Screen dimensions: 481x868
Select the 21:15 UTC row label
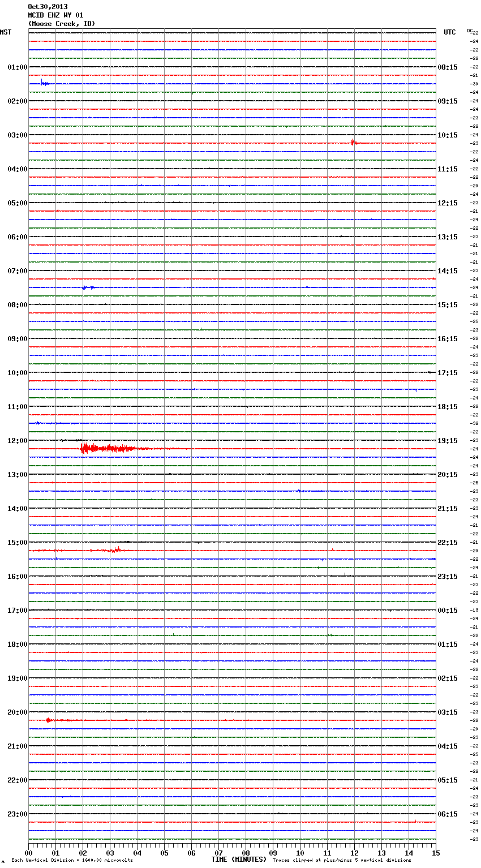[x=448, y=509]
